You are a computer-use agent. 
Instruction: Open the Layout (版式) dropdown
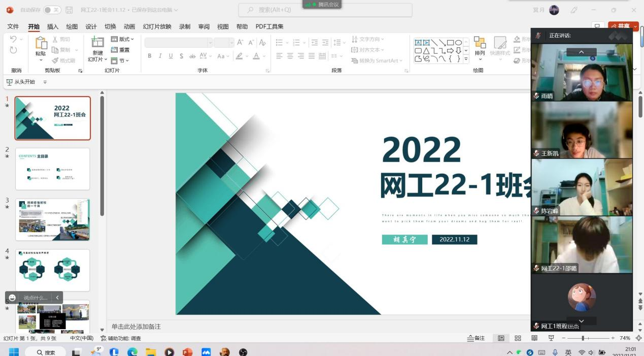(122, 39)
